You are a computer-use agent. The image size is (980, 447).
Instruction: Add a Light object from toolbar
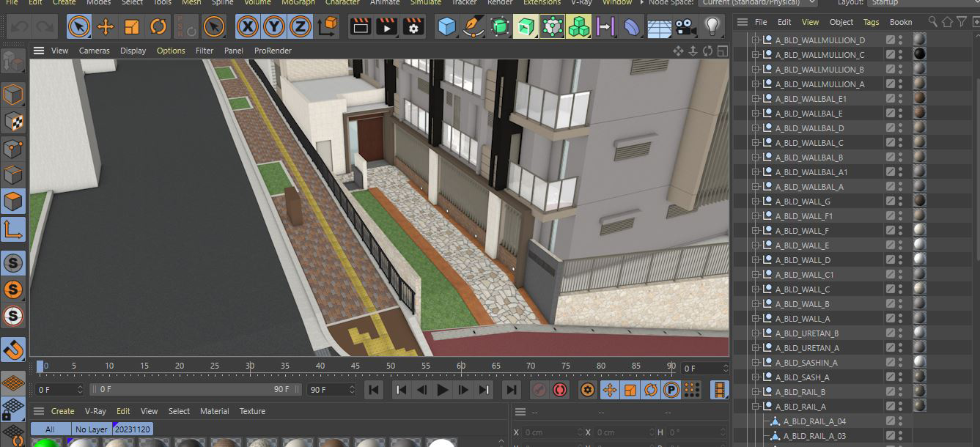coord(711,27)
